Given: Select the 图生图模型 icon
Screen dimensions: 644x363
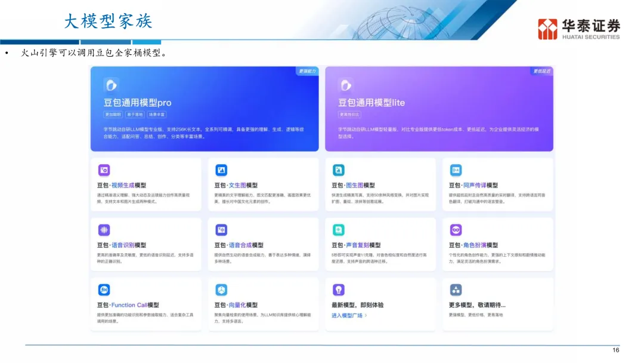Looking at the screenshot, I should coord(339,170).
